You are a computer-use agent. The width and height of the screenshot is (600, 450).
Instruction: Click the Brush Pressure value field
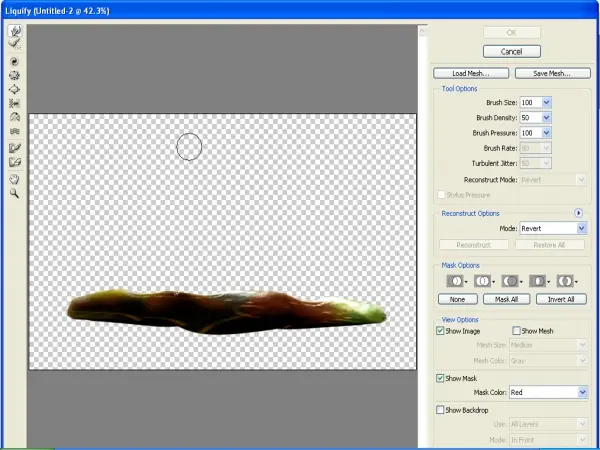(x=530, y=133)
